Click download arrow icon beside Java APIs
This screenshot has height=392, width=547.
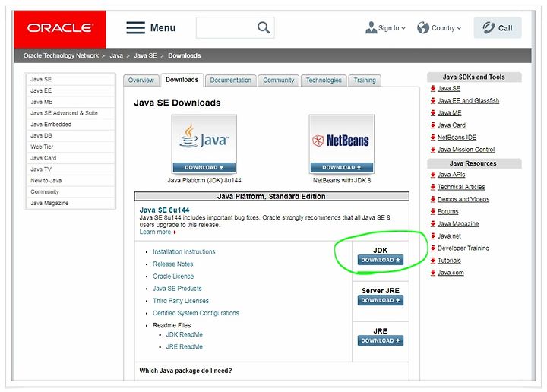coord(433,175)
